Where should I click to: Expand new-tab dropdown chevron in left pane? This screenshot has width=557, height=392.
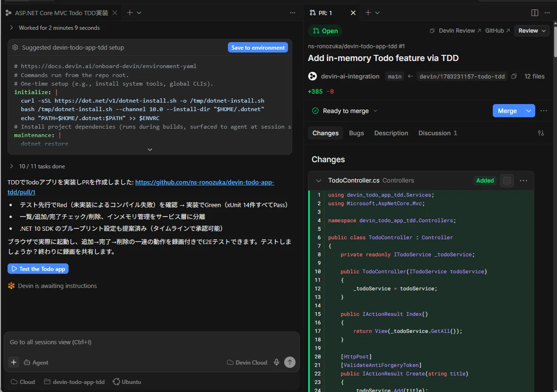pyautogui.click(x=139, y=13)
